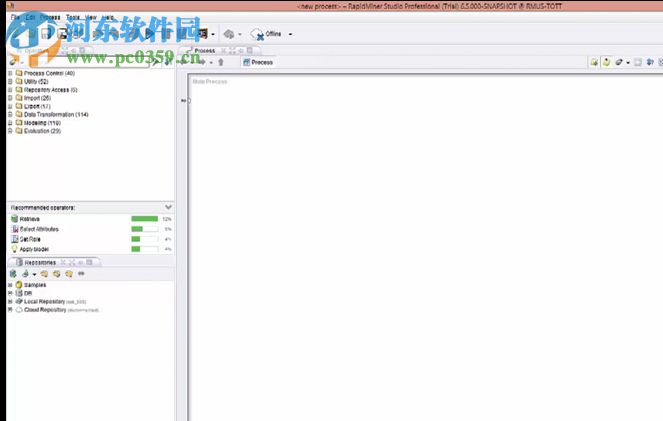Image resolution: width=663 pixels, height=421 pixels.
Task: Toggle the highlighted second process view toolbar icon
Action: (606, 62)
